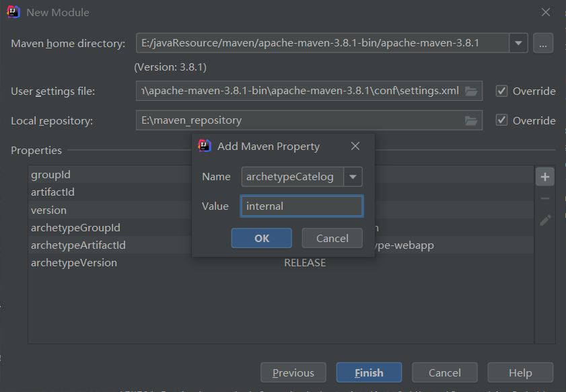The width and height of the screenshot is (566, 392).
Task: Browse for the user settings file folder icon
Action: (x=471, y=91)
